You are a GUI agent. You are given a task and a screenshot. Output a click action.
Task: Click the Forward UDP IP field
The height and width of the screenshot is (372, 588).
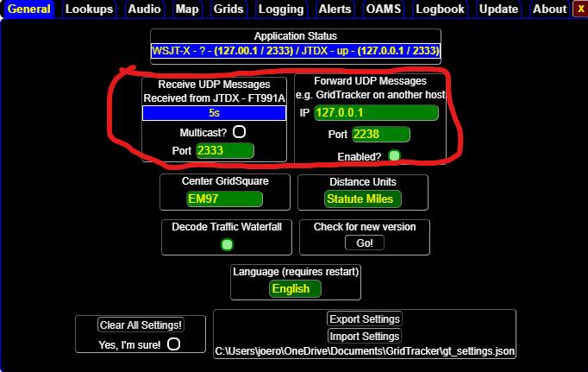[x=376, y=112]
